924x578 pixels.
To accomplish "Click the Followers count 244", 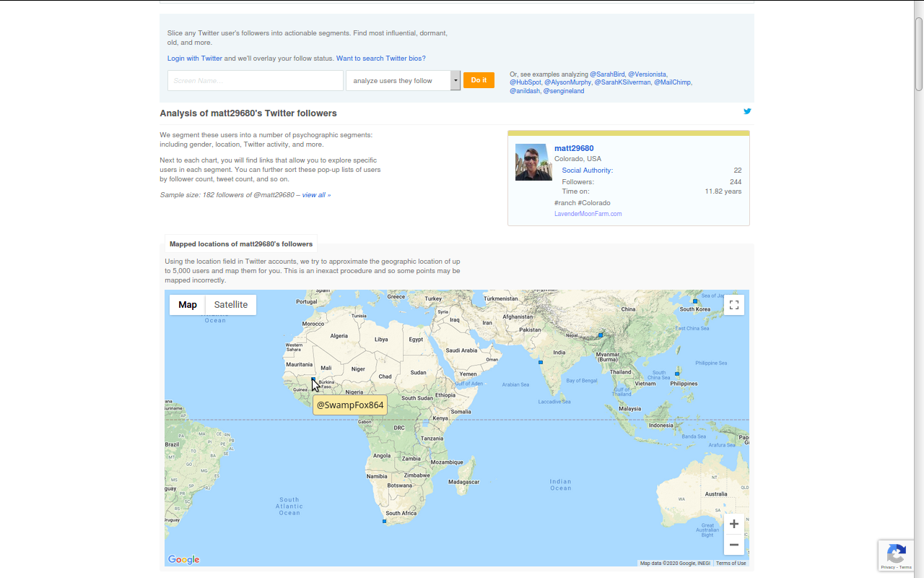I will coord(736,182).
